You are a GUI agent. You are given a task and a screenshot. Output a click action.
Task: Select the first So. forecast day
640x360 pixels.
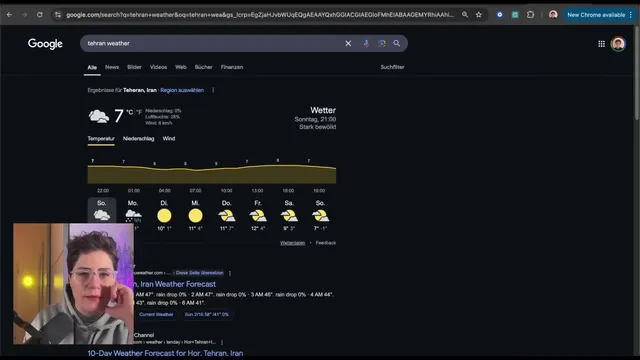[x=102, y=211]
